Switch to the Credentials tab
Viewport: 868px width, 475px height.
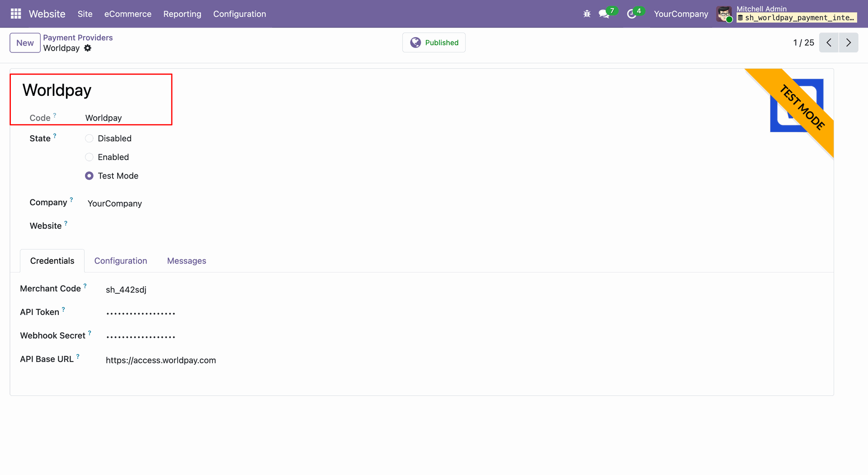coord(52,261)
